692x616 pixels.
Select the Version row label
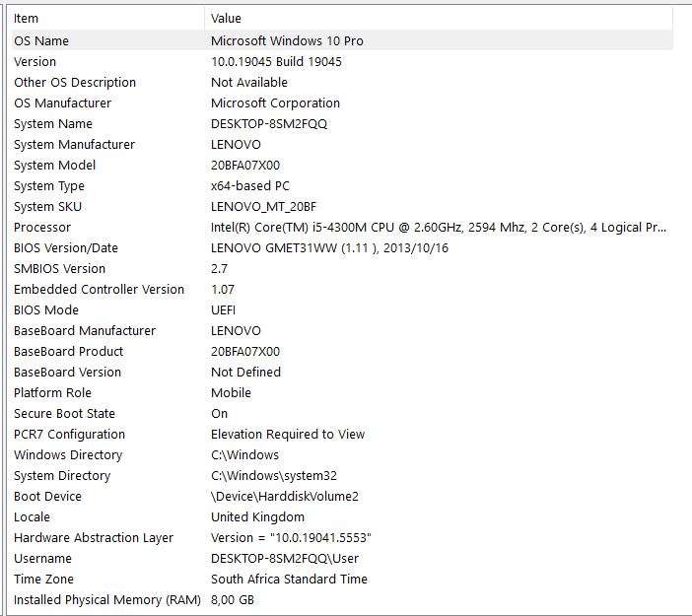point(35,62)
